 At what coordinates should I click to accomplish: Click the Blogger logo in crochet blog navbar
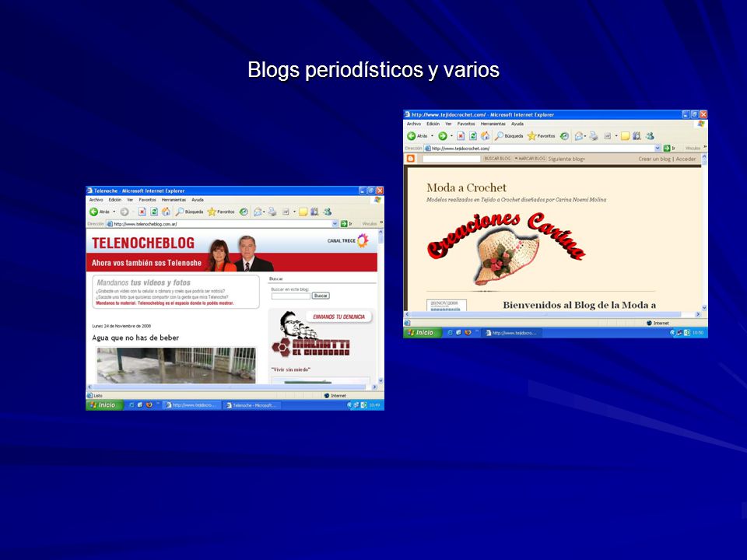[411, 159]
